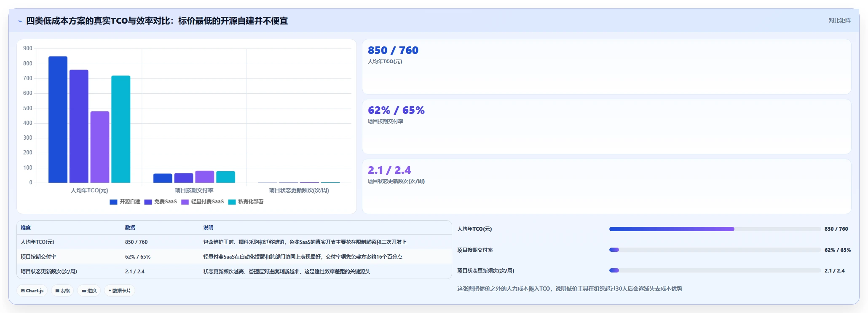Select the 人均年TCO(元) table row label
The image size is (868, 313).
38,242
